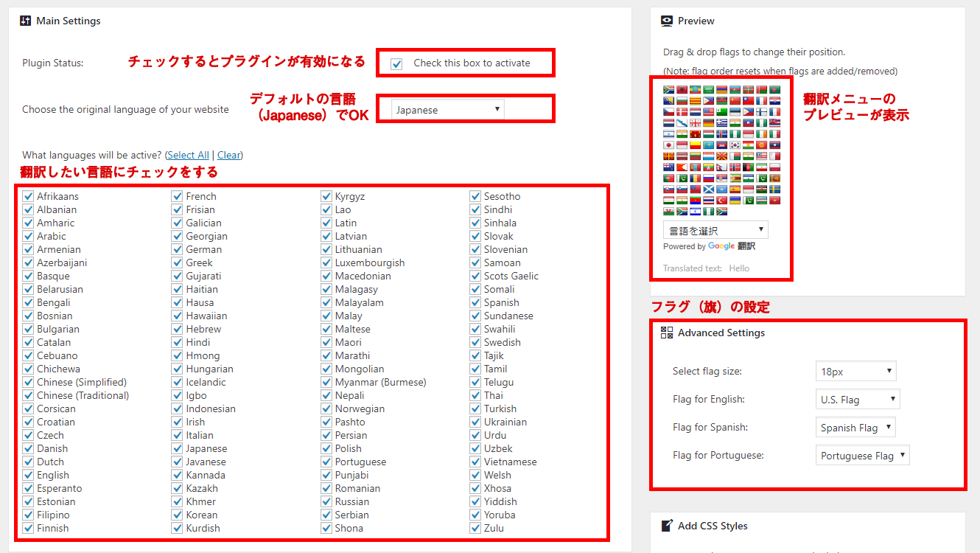Open the original language dropdown showing Japanese
Image resolution: width=980 pixels, height=553 pixels.
point(447,110)
